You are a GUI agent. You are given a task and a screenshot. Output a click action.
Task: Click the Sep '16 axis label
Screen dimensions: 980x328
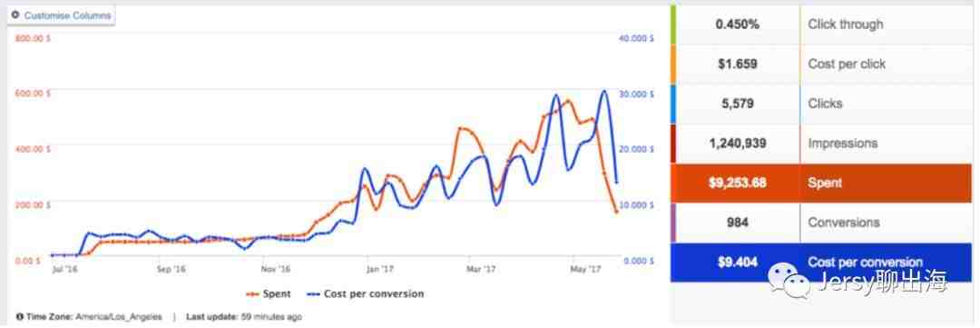pos(171,270)
